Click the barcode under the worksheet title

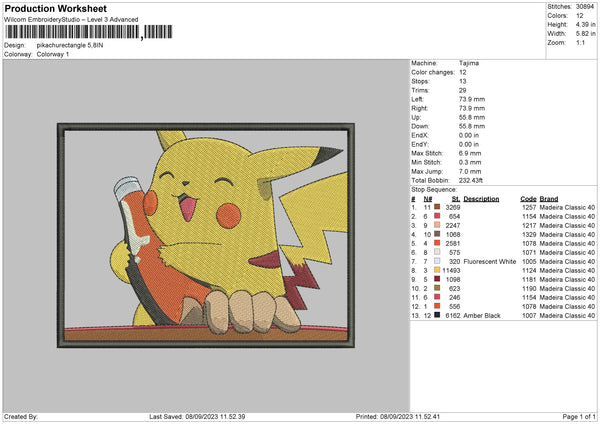(88, 32)
